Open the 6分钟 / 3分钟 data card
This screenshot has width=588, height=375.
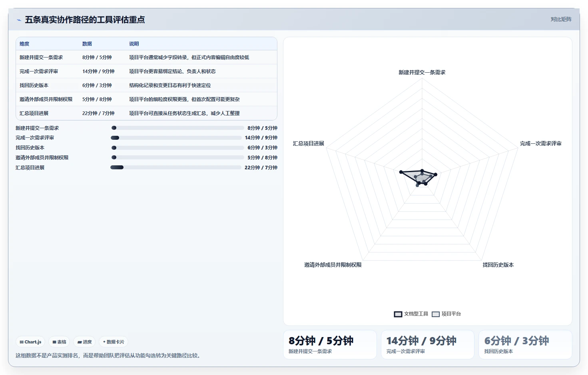(525, 345)
